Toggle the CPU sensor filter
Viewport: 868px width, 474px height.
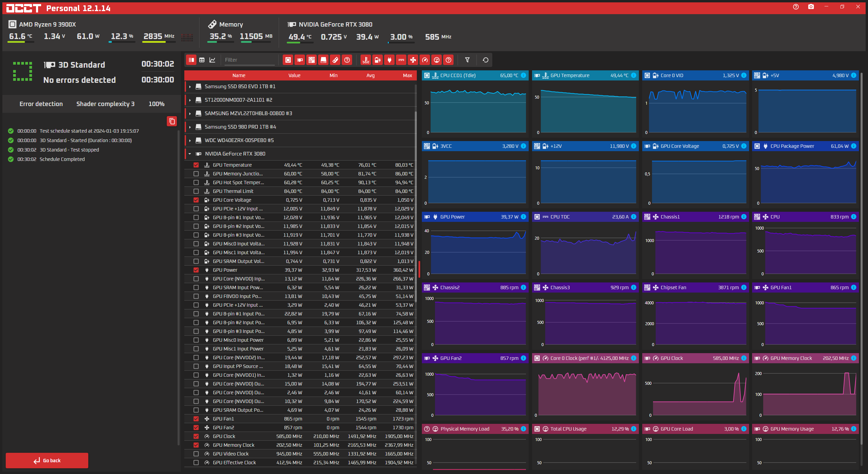(x=288, y=60)
